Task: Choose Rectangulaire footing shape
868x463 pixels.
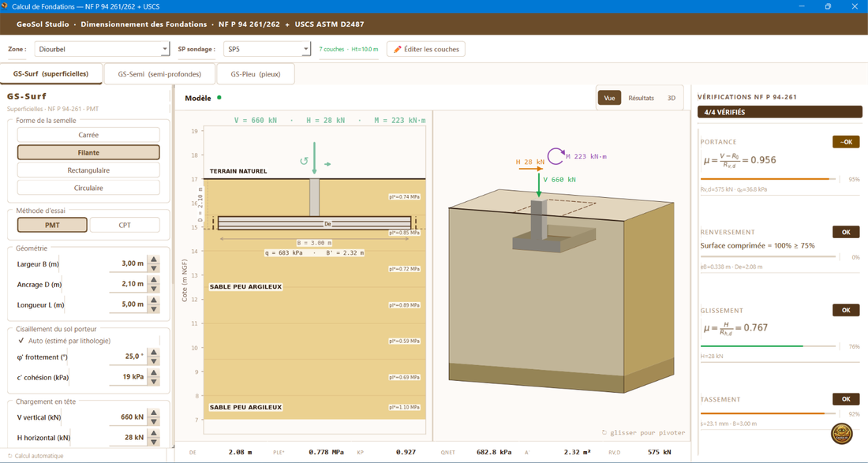Action: point(88,170)
